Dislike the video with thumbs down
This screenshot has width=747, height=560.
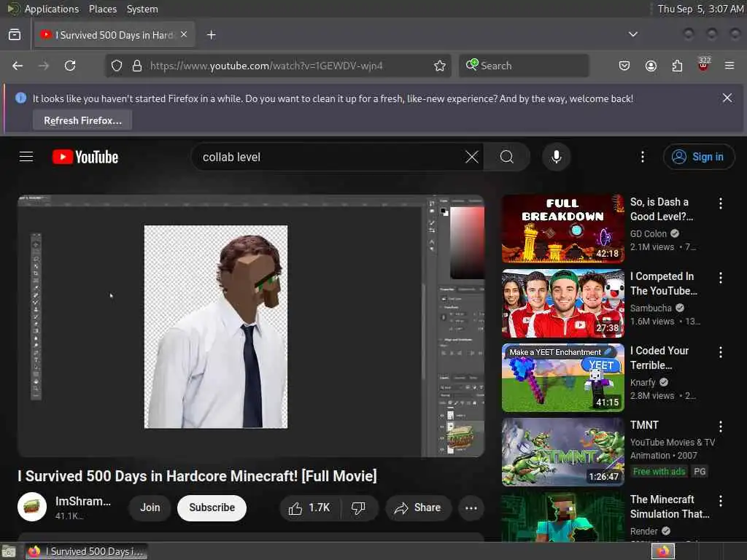click(359, 507)
